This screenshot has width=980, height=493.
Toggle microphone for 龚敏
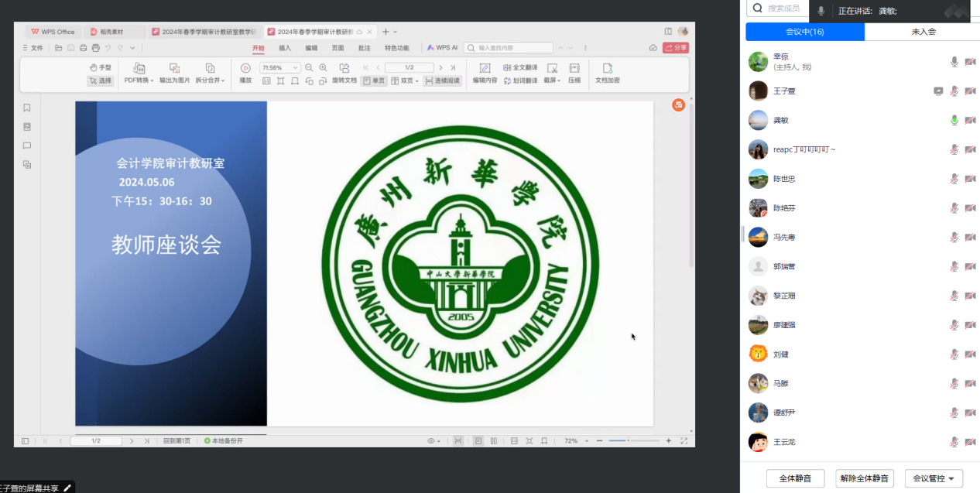[954, 120]
